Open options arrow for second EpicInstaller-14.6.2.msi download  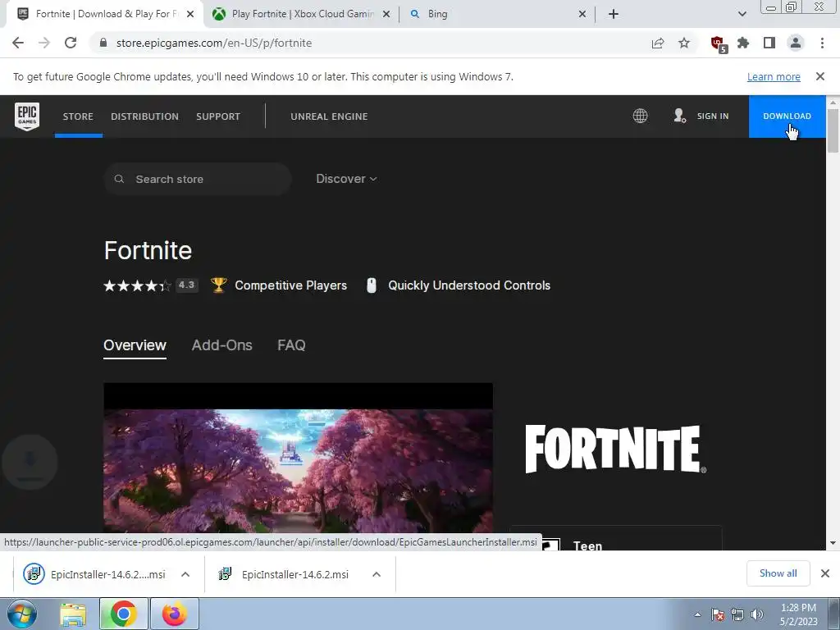click(x=377, y=574)
